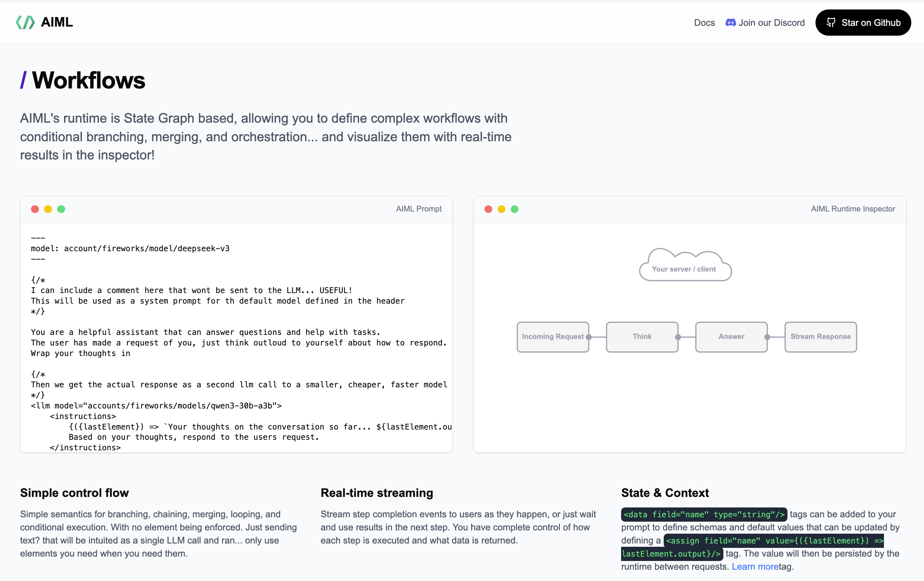The width and height of the screenshot is (924, 581).
Task: Select the Think node in the graph
Action: click(642, 337)
